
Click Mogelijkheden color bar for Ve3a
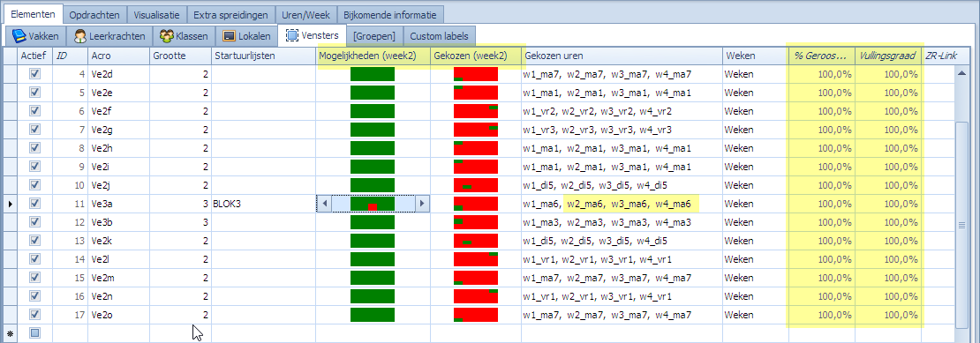tap(373, 204)
